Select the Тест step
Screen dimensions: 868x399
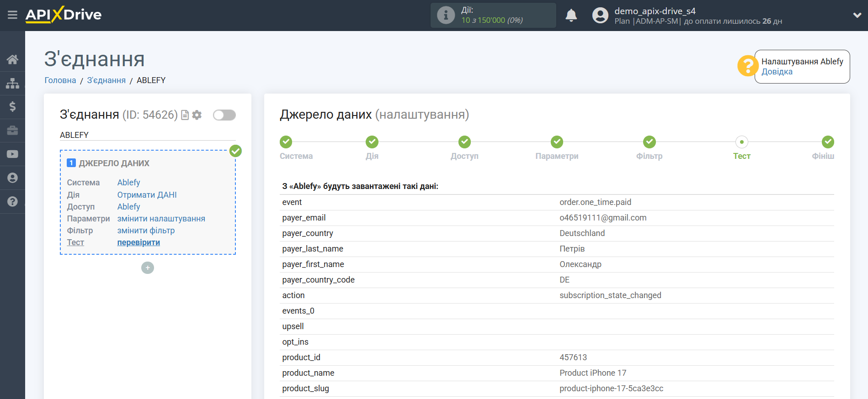742,142
